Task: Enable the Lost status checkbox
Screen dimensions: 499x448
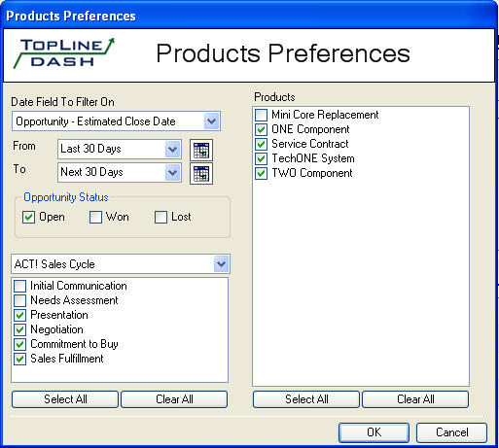Action: (160, 217)
